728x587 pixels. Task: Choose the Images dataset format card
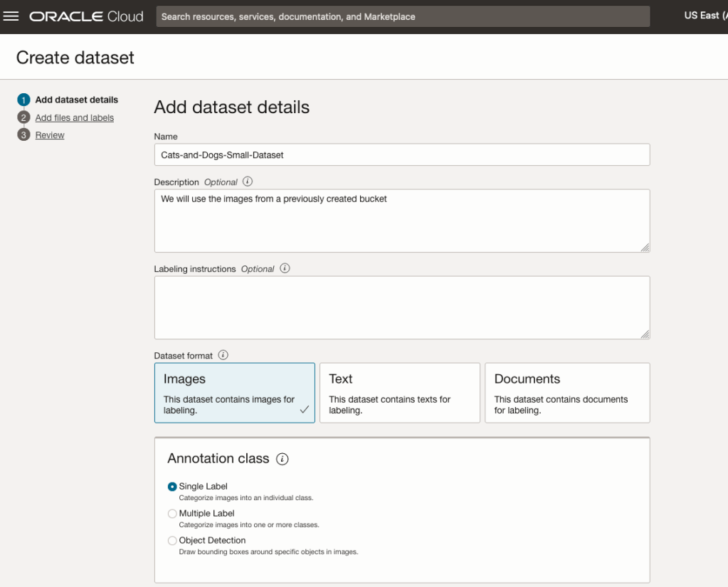[x=234, y=393]
